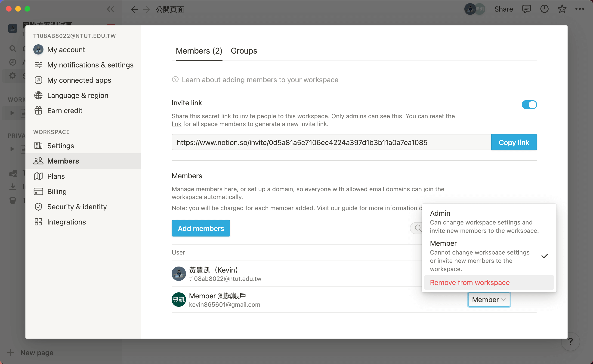The image size is (593, 364).
Task: Open My account settings
Action: point(83,50)
